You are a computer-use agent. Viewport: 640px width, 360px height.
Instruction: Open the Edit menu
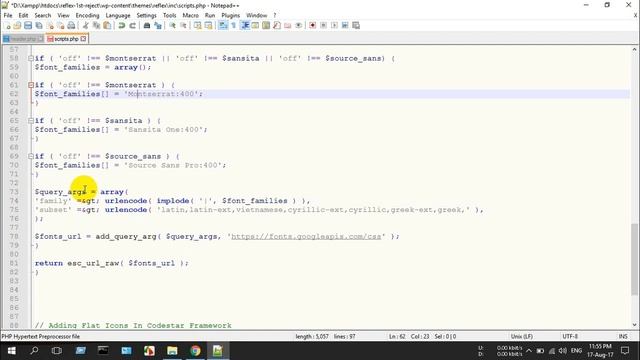(23, 15)
